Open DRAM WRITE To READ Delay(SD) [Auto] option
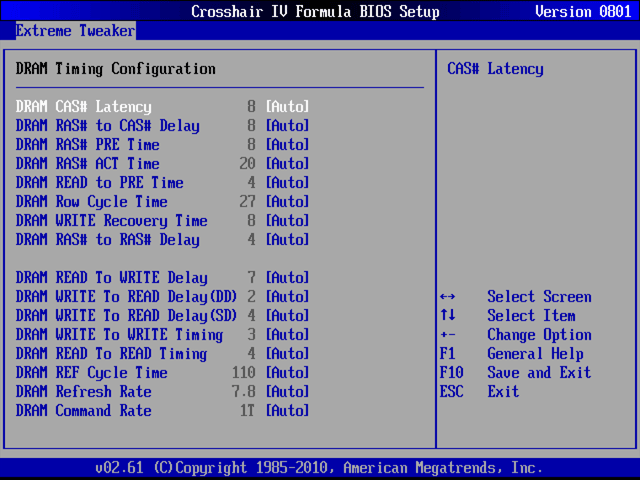Image resolution: width=640 pixels, height=480 pixels. click(x=287, y=316)
